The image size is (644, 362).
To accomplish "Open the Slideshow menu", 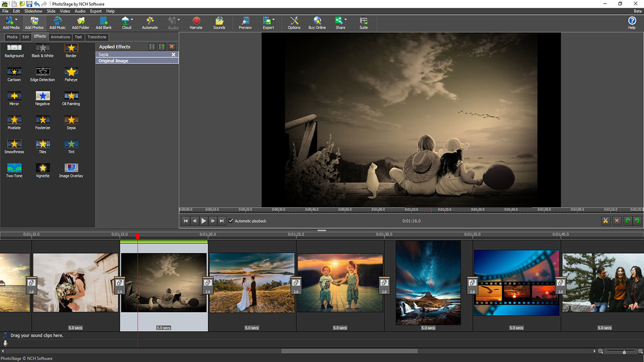I will point(33,11).
